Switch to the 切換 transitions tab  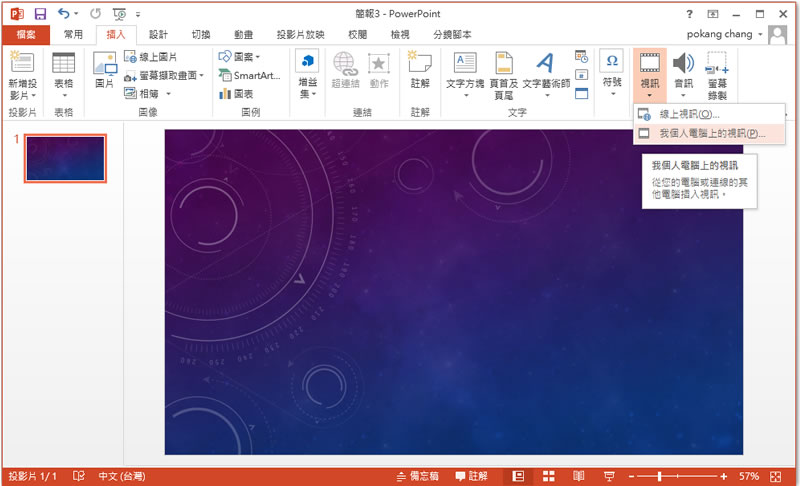[201, 35]
